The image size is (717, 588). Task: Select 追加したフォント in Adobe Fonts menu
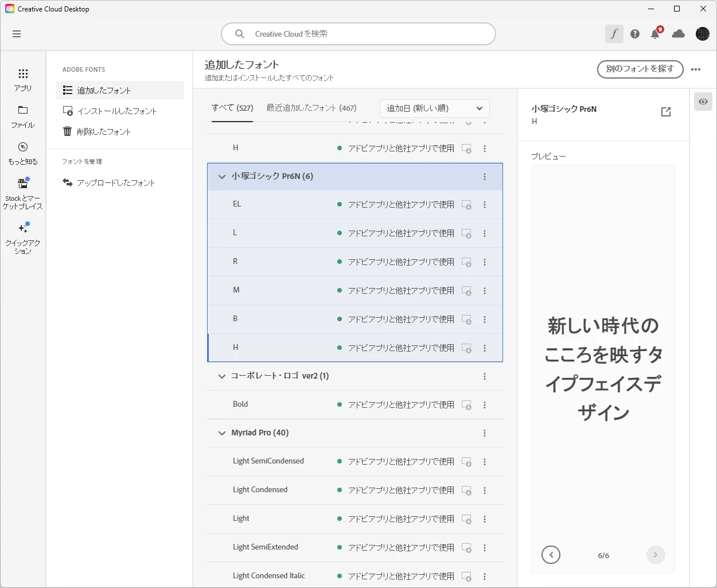120,90
